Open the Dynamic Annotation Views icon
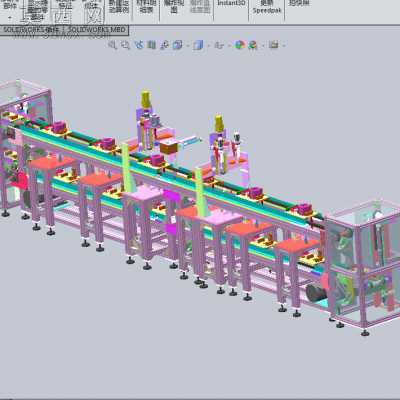 pos(165,45)
